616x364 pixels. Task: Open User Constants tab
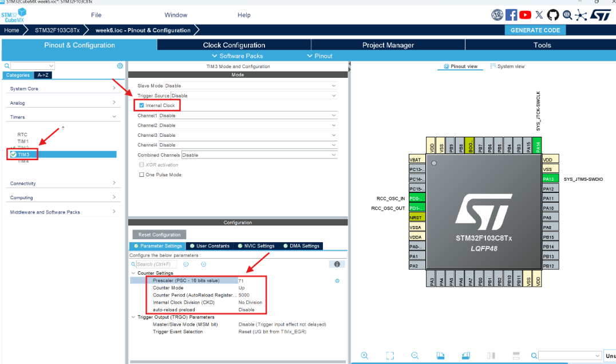click(x=210, y=246)
